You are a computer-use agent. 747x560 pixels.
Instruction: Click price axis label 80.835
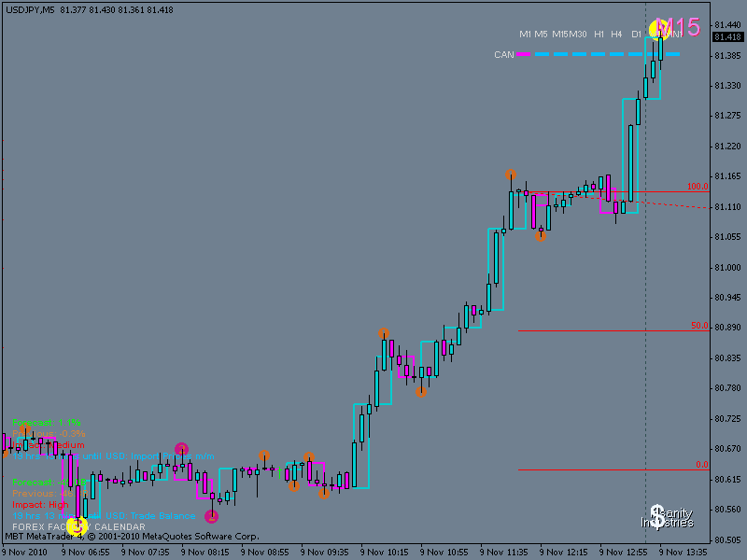coord(727,358)
